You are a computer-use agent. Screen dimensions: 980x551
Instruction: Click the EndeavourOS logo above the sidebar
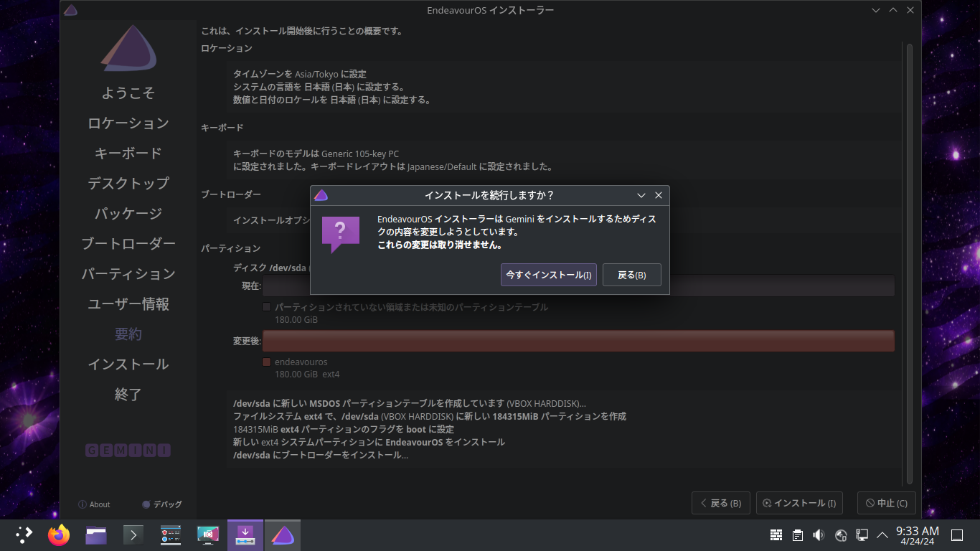128,49
